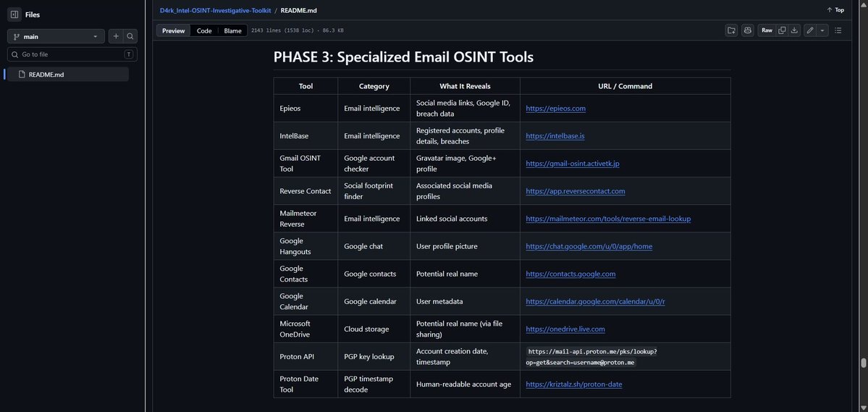Image resolution: width=868 pixels, height=412 pixels.
Task: Click the 'URL / Command' column header
Action: [x=625, y=86]
